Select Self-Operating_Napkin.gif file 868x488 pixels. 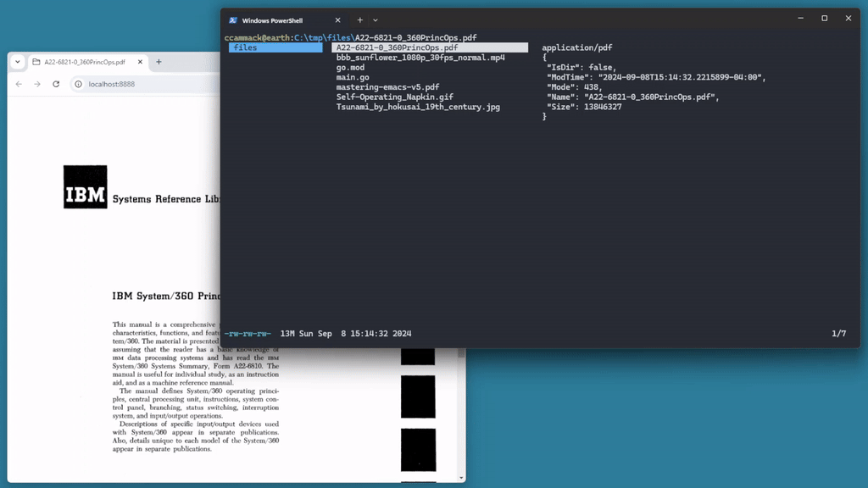pyautogui.click(x=395, y=97)
